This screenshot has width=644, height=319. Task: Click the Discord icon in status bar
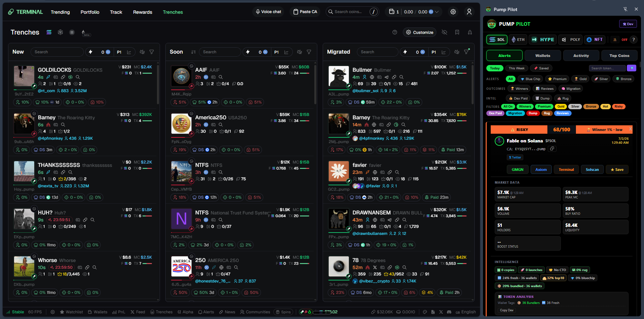[x=449, y=312]
